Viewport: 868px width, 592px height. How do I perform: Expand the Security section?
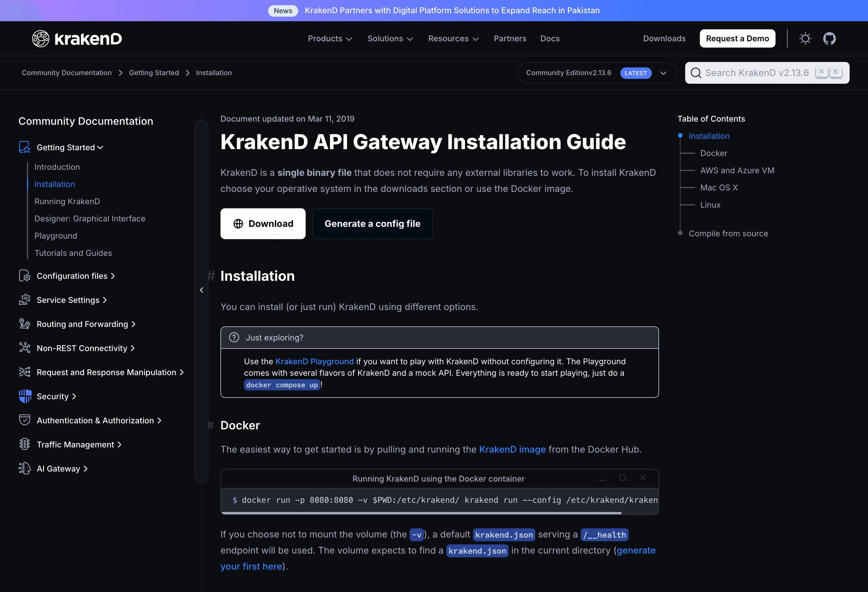tap(56, 396)
